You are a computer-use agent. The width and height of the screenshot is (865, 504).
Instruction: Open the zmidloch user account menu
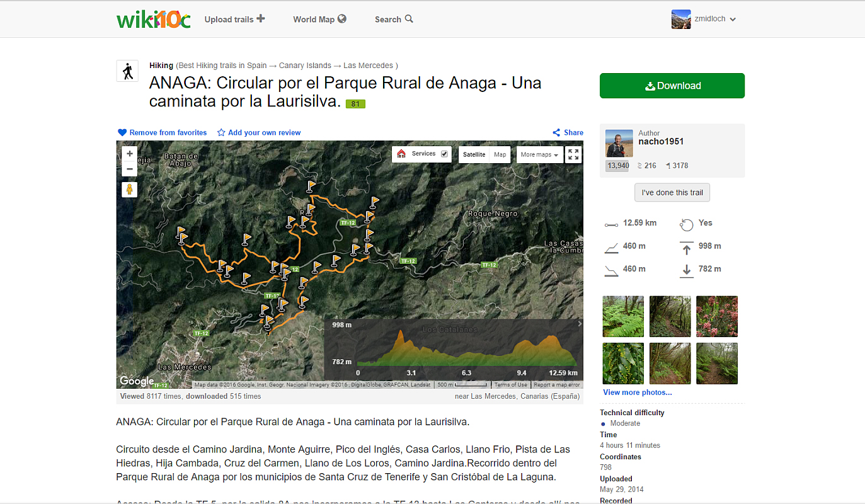(704, 20)
